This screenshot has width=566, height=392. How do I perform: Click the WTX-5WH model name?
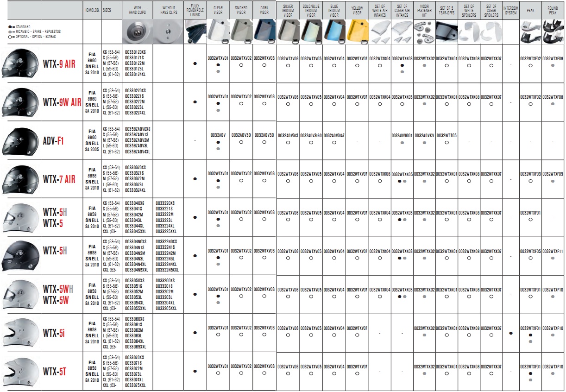(58, 290)
